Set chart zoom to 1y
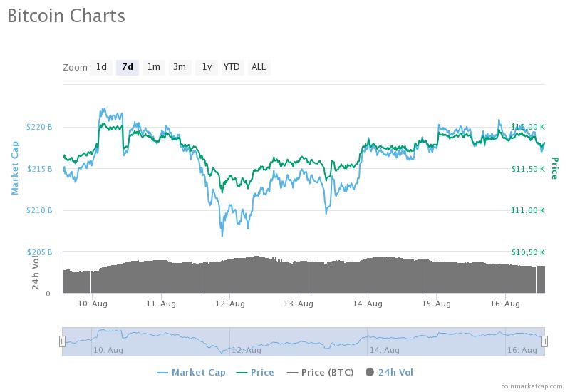Image resolution: width=570 pixels, height=392 pixels. pyautogui.click(x=207, y=67)
